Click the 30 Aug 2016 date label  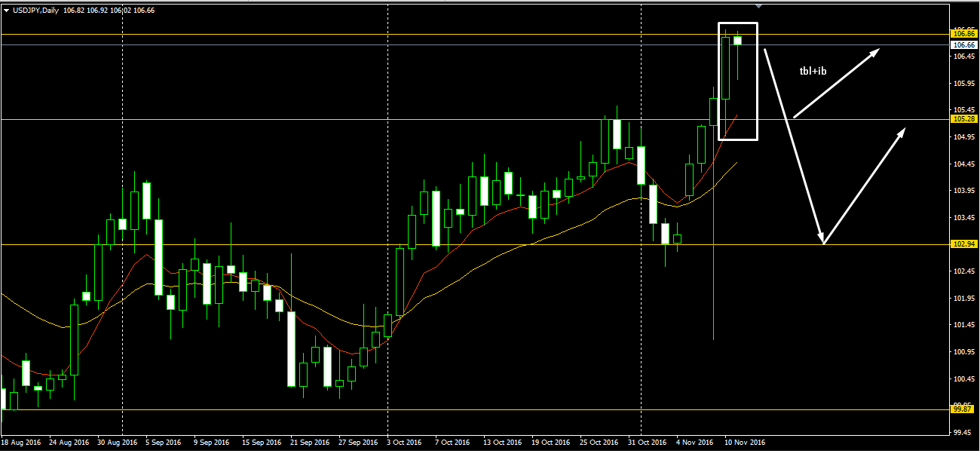pos(118,443)
